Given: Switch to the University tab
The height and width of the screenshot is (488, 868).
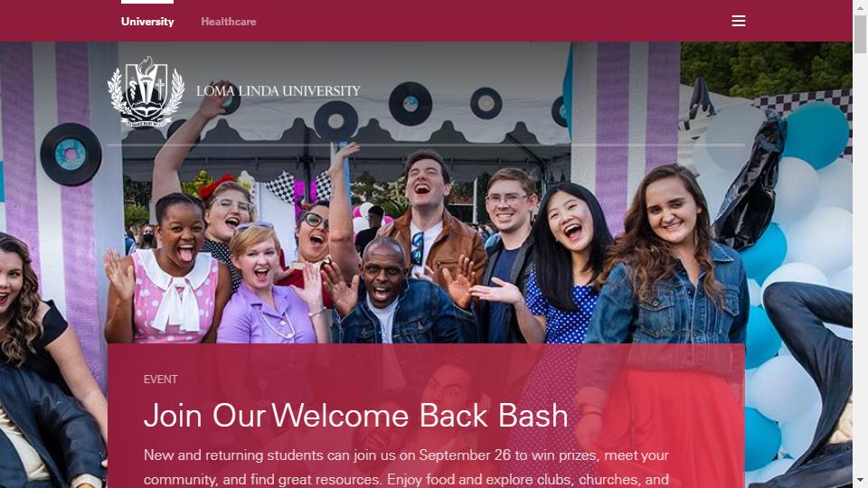Looking at the screenshot, I should tap(147, 22).
